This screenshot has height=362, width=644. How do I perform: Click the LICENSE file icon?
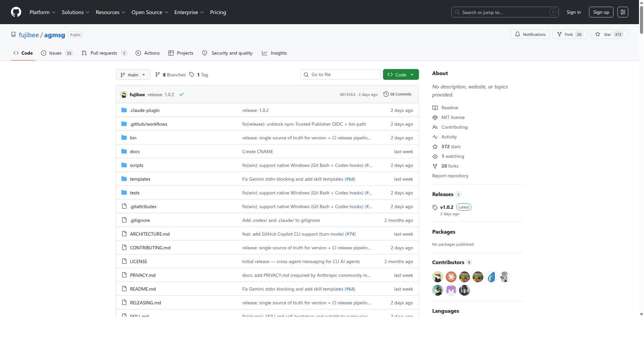[124, 261]
